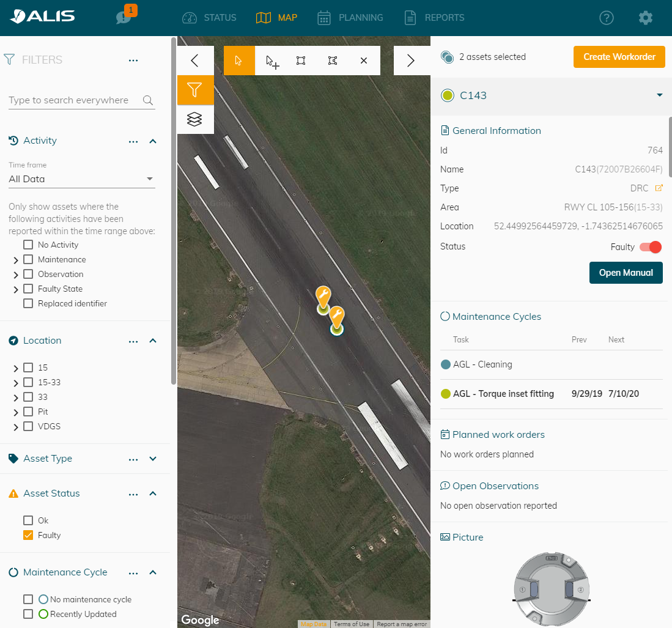Open the map layers icon

194,119
